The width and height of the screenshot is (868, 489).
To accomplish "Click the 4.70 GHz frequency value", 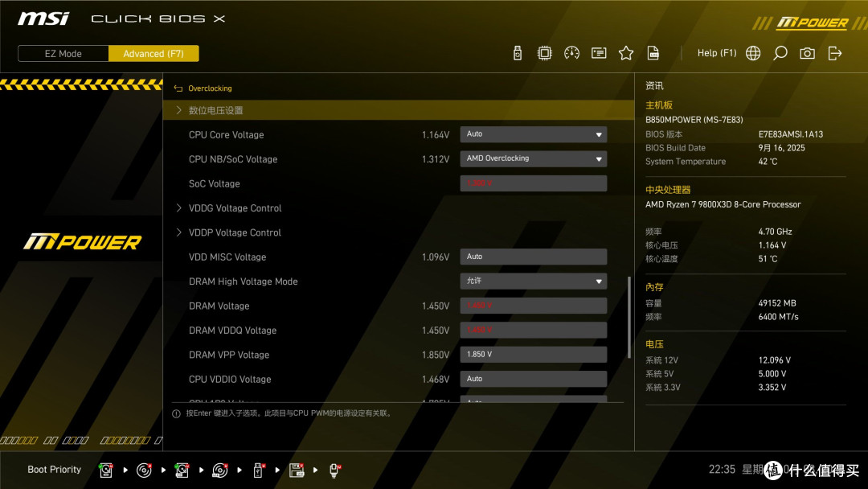I will [x=775, y=232].
